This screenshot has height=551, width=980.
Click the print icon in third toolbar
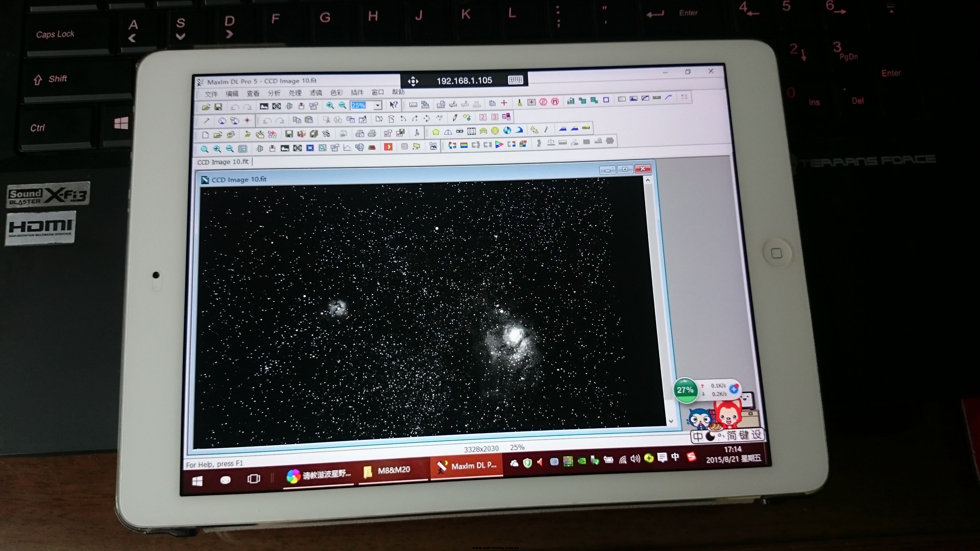point(372,133)
